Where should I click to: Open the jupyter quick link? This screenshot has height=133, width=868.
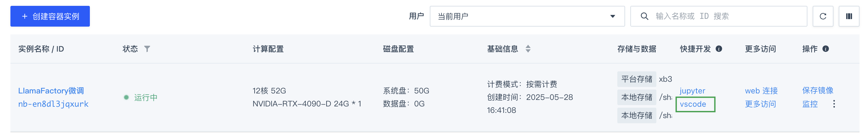pos(692,91)
